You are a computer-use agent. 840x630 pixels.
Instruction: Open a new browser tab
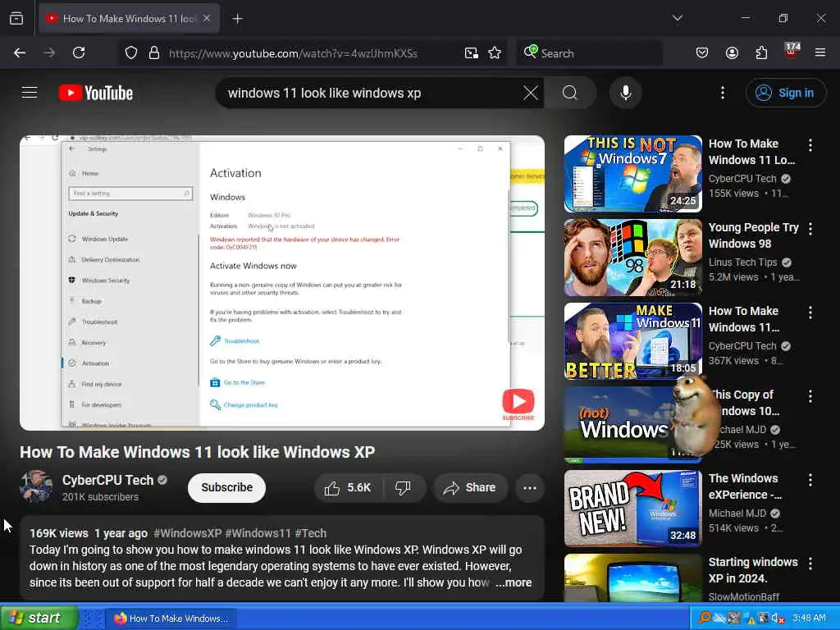pos(237,19)
